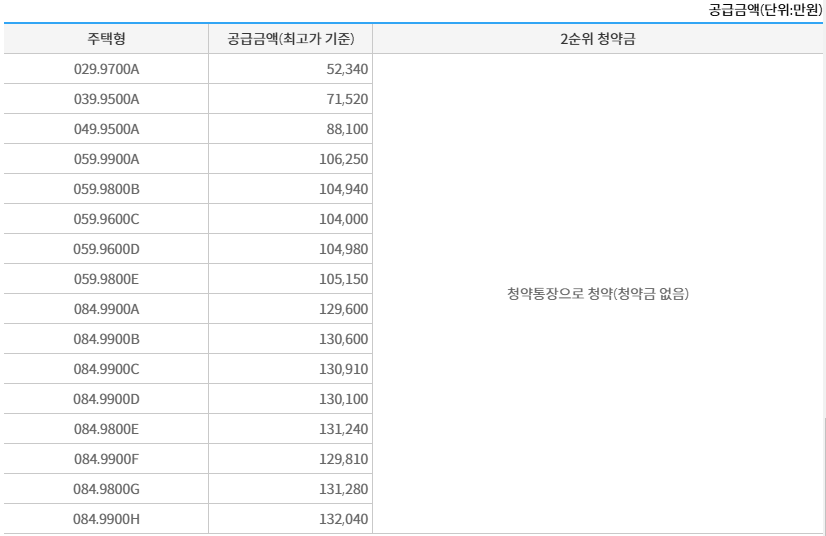Select the 주택형 column header
The height and width of the screenshot is (536, 826).
106,38
